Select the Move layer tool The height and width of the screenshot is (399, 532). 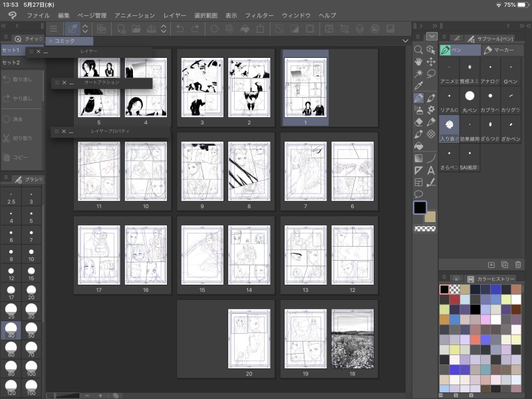coord(431,62)
